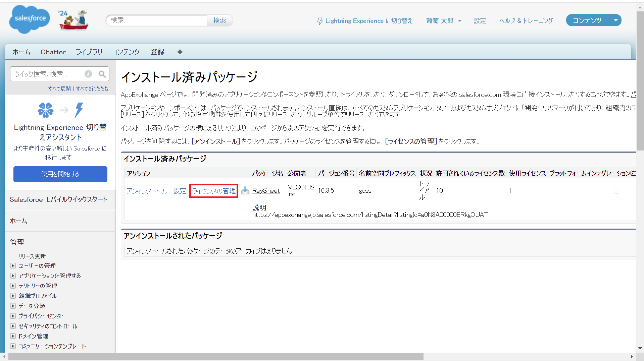644x361 pixels.
Task: Click the download icon beside RaySheet package
Action: pos(245,190)
